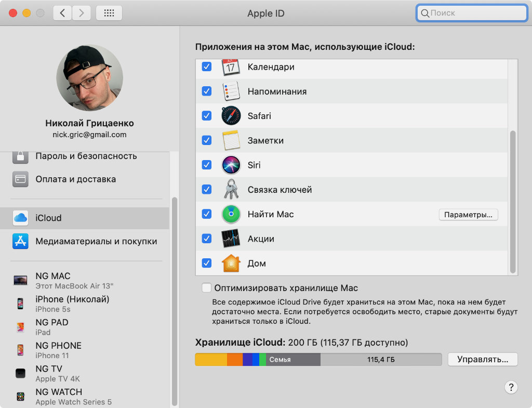The image size is (532, 408).
Task: Click Параметры… button next to Найти Mac
Action: (x=468, y=215)
